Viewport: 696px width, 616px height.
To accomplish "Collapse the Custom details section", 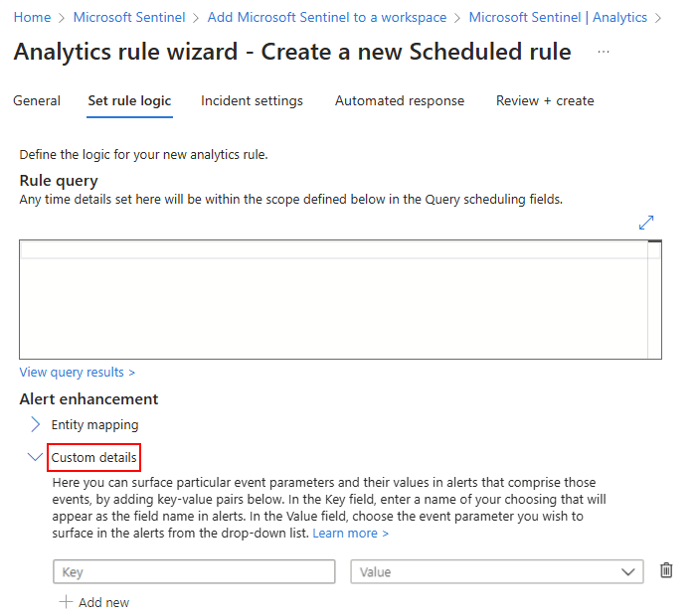I will (36, 457).
